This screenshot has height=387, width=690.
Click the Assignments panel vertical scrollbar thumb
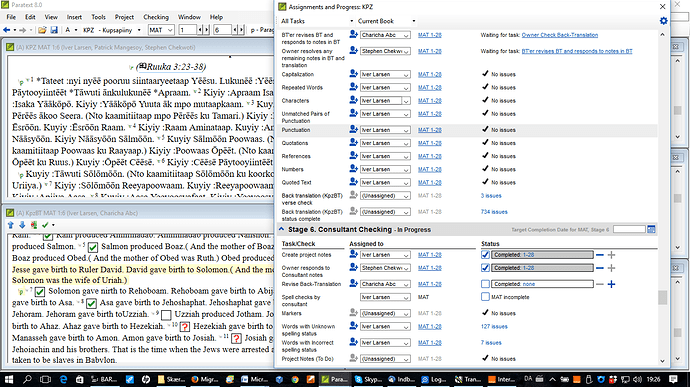(x=662, y=298)
